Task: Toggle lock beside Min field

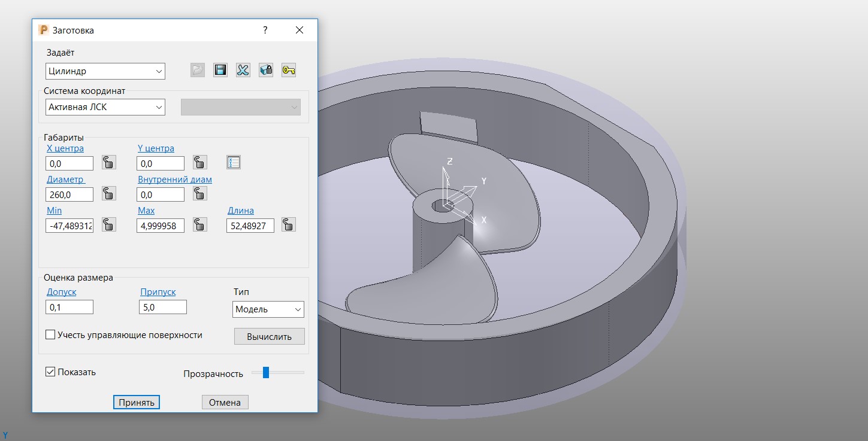Action: click(108, 225)
